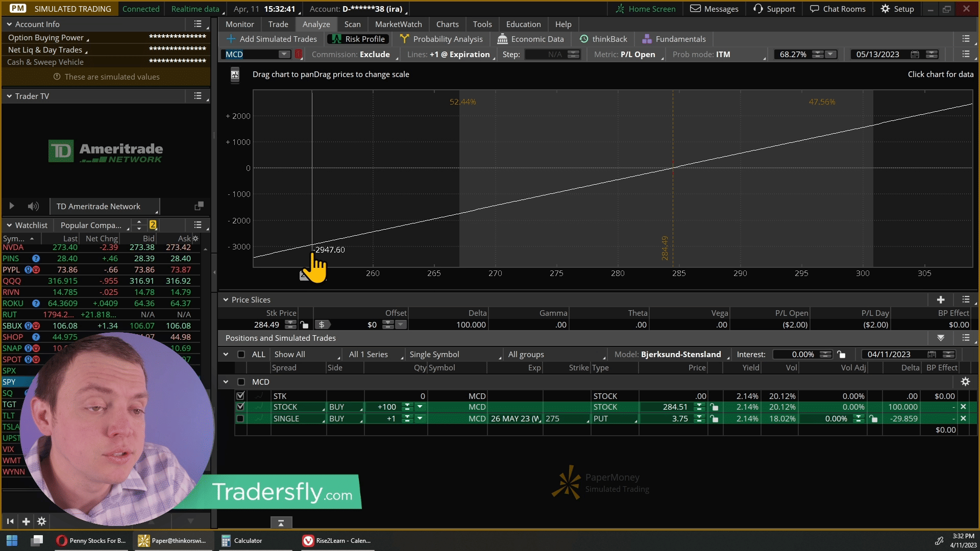
Task: Collapse the Price Slices section
Action: (226, 299)
